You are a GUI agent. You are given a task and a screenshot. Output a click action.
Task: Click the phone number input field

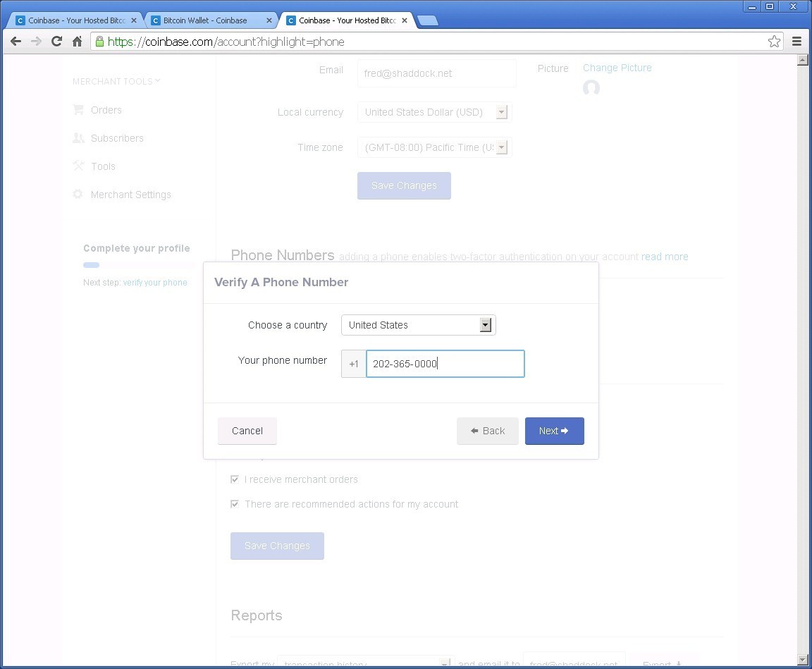(445, 364)
